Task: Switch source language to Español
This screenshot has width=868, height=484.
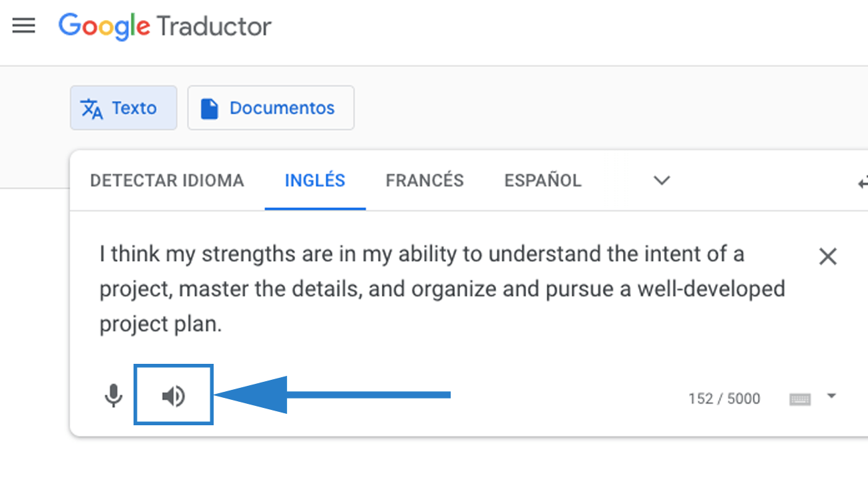Action: 542,180
